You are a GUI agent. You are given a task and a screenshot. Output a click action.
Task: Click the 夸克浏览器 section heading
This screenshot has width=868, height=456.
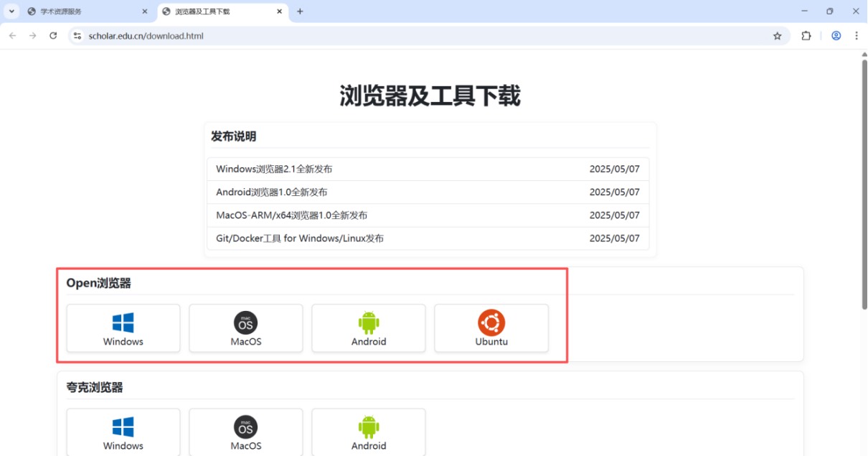(x=95, y=388)
